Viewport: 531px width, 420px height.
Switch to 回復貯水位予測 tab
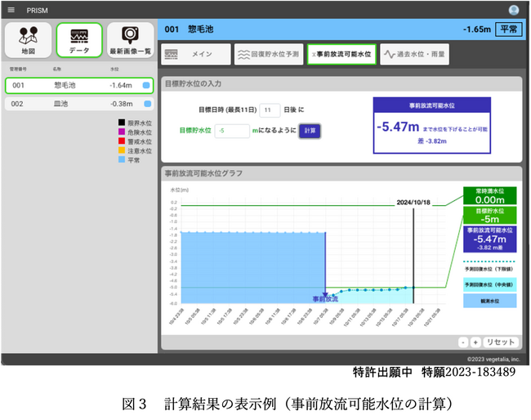pyautogui.click(x=269, y=54)
